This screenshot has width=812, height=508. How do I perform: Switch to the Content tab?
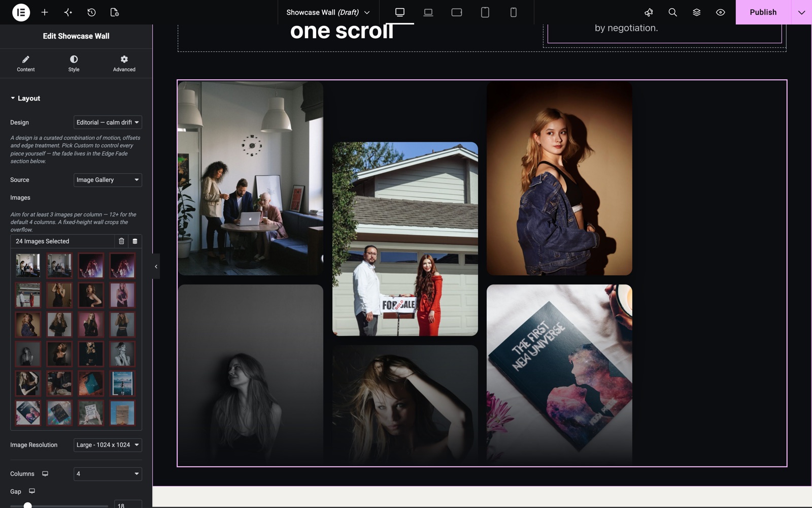[26, 63]
